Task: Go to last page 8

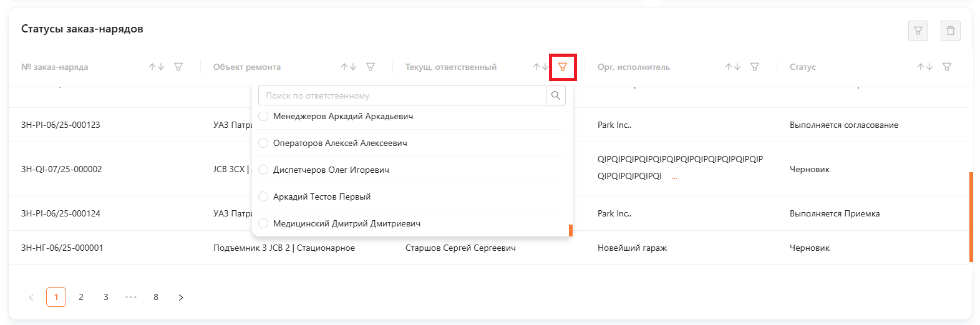Action: click(156, 297)
